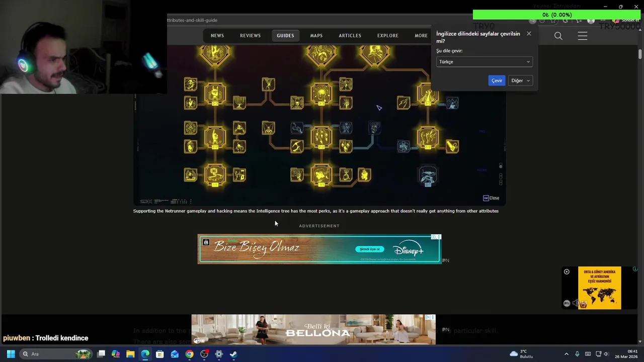Open the NEWS menu item

click(217, 36)
